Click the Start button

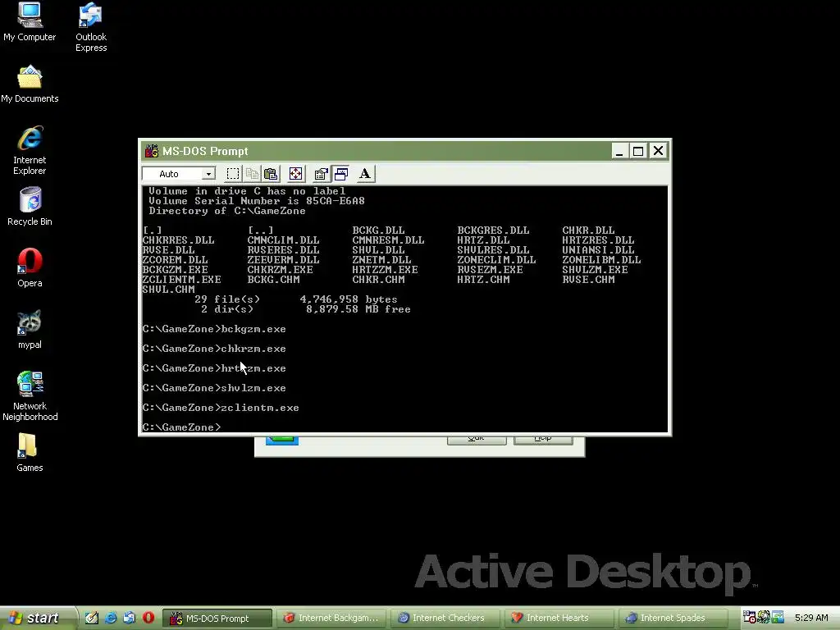pos(36,619)
